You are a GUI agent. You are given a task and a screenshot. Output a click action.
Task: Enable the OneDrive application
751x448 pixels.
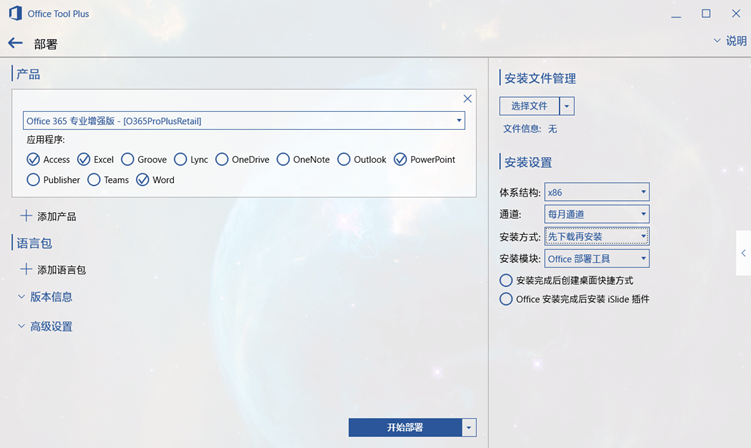click(222, 159)
